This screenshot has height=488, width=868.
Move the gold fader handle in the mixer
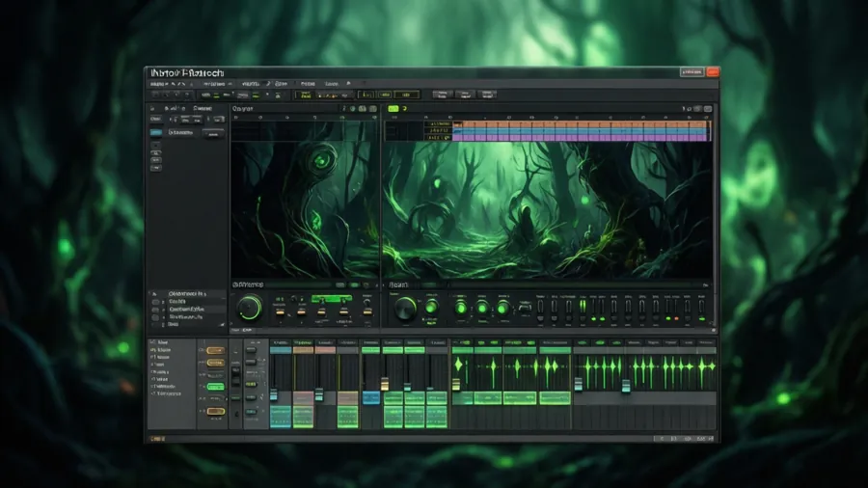pyautogui.click(x=385, y=384)
